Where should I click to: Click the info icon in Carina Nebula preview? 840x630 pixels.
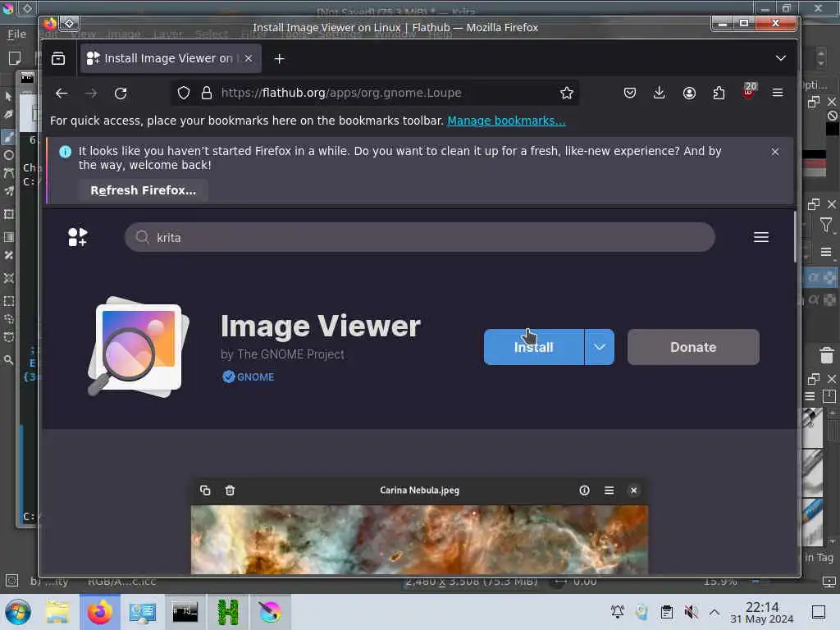(584, 491)
